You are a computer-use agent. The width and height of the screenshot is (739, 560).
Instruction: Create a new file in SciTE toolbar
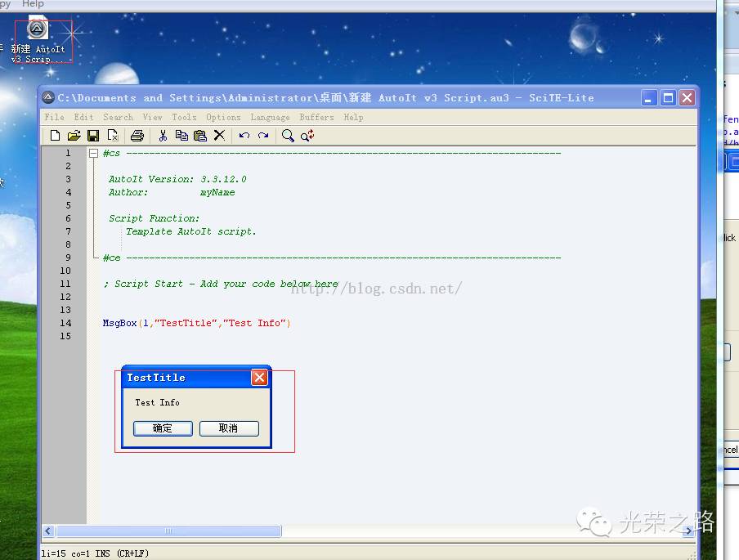coord(55,136)
